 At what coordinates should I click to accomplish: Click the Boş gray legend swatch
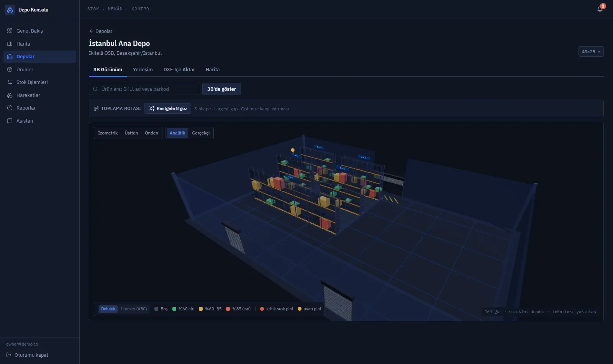(x=156, y=309)
